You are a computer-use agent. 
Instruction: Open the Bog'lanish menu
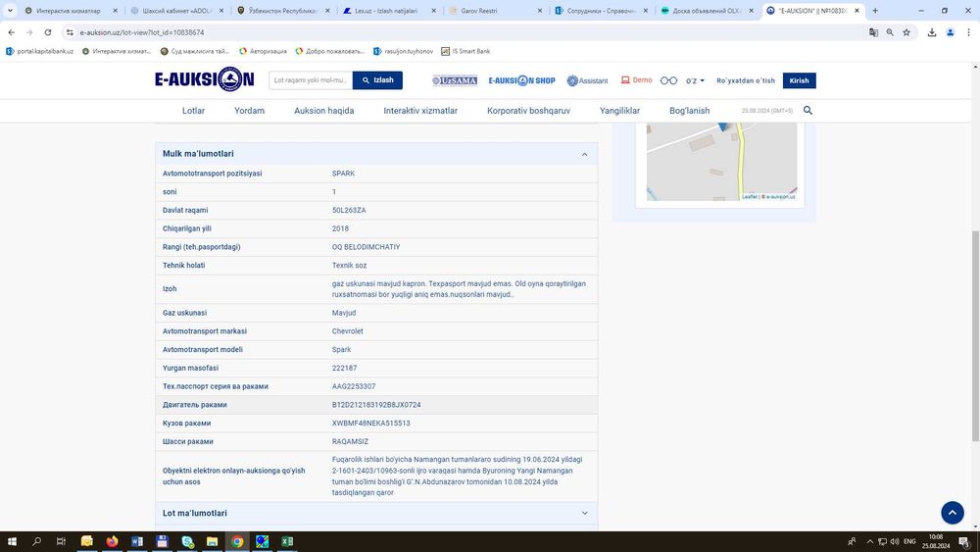pos(689,111)
